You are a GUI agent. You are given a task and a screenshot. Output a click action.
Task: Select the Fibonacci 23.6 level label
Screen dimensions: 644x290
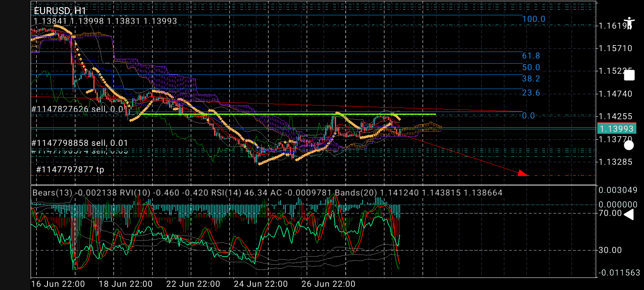(x=531, y=93)
